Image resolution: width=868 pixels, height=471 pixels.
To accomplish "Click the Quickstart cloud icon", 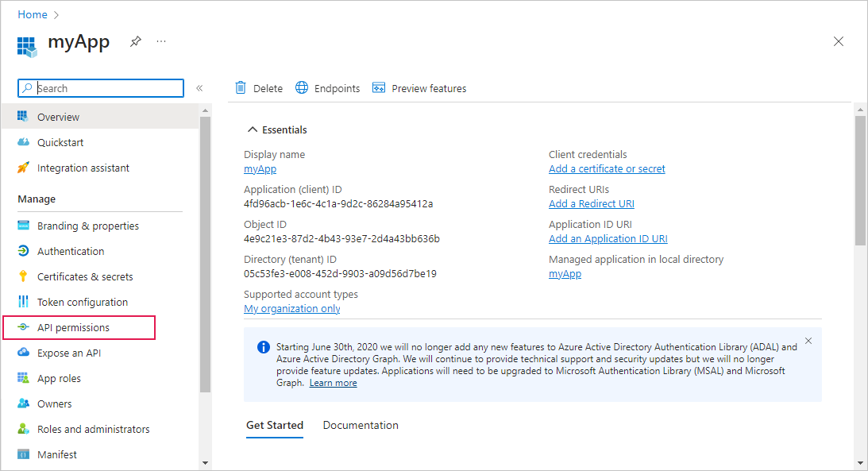I will click(x=23, y=142).
